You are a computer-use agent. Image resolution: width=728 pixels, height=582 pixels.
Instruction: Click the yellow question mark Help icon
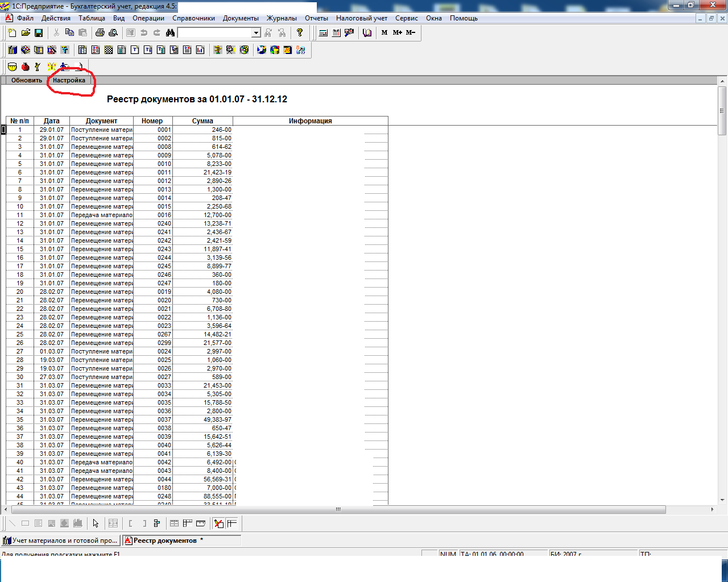(300, 33)
